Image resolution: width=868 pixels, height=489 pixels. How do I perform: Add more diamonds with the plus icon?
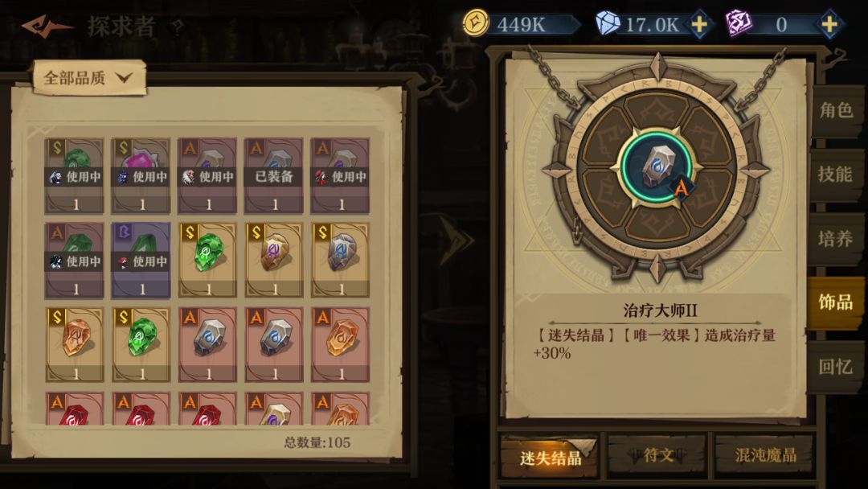click(700, 24)
